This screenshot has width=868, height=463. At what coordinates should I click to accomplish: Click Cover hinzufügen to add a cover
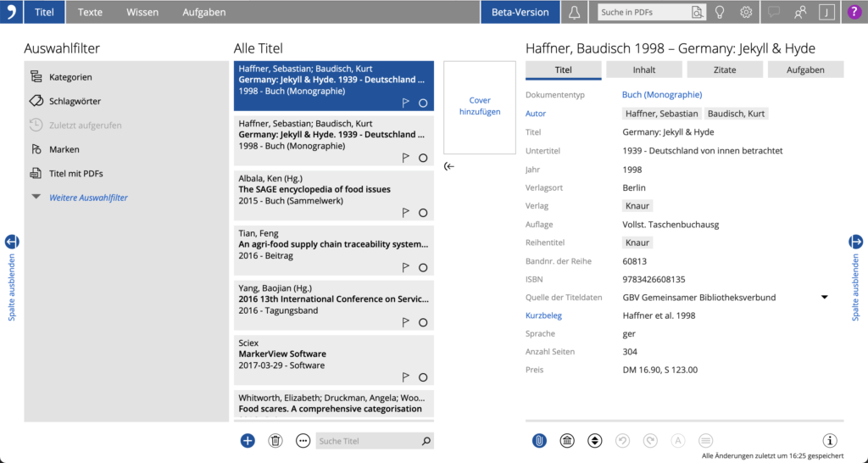pyautogui.click(x=480, y=106)
